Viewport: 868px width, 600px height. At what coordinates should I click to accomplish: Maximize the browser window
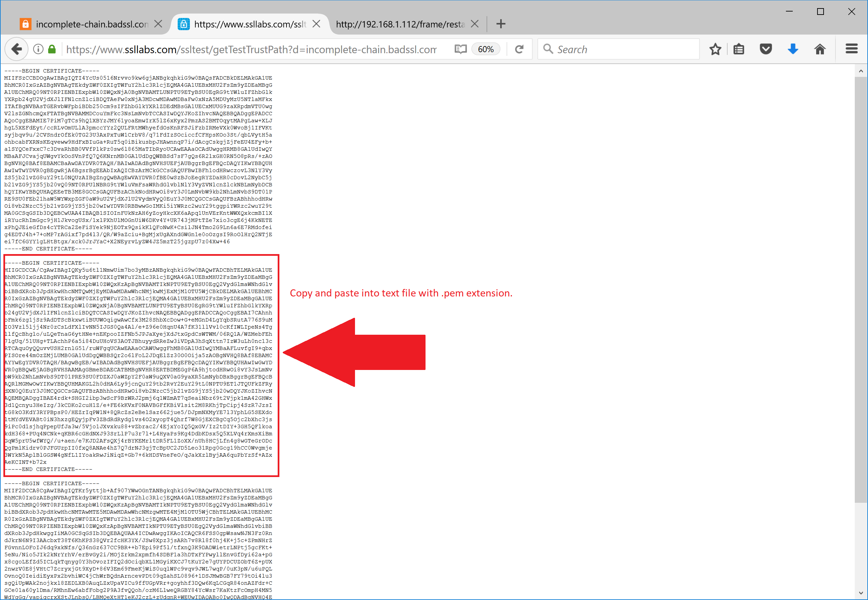[821, 12]
